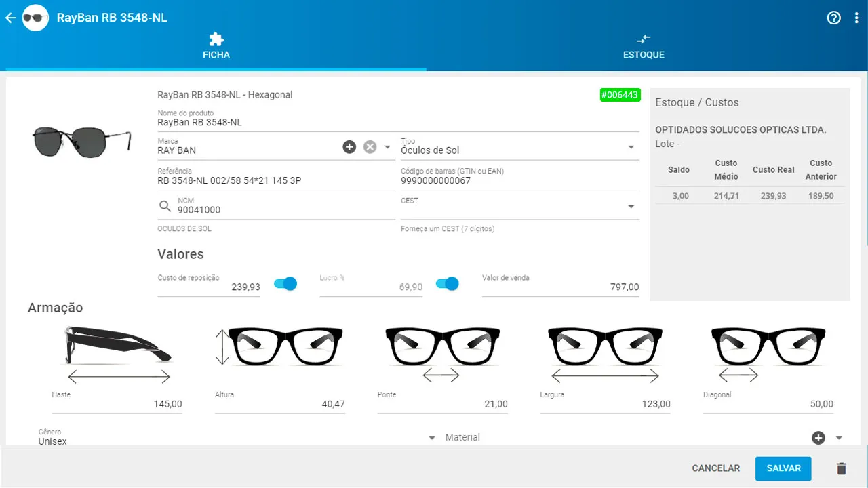Screen dimensions: 868x488
Task: Open the CEST dropdown
Action: pyautogui.click(x=631, y=207)
